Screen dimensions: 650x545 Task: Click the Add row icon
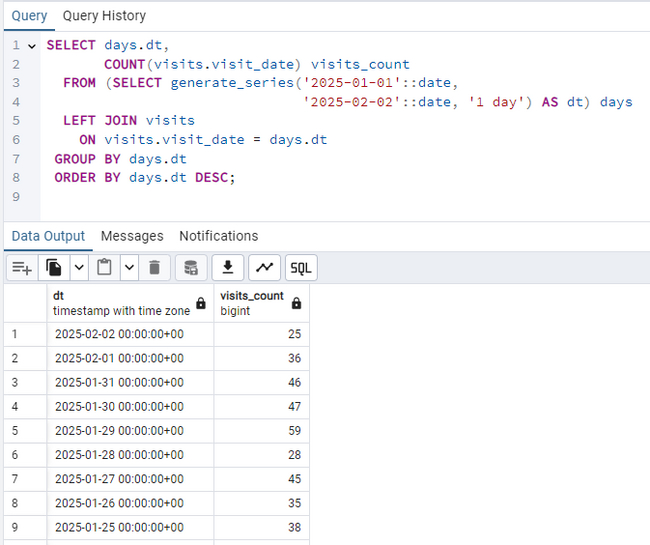[x=22, y=268]
